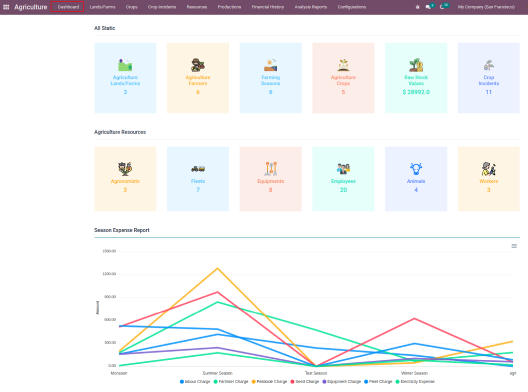Click the Test Season axis label
The image size is (528, 392).
click(316, 373)
